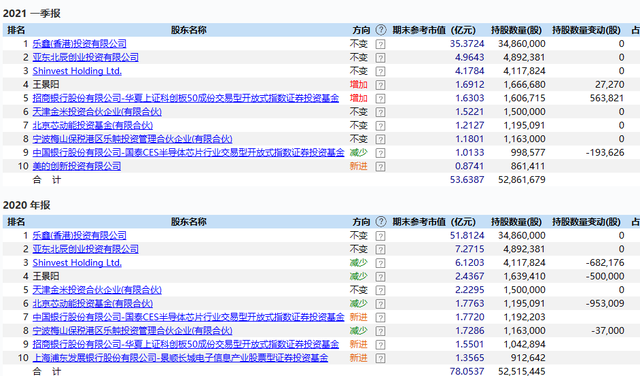640x376 pixels.
Task: Open 乐鑫(香港)投资有限公司 link in 2021 table
Action: [79, 44]
